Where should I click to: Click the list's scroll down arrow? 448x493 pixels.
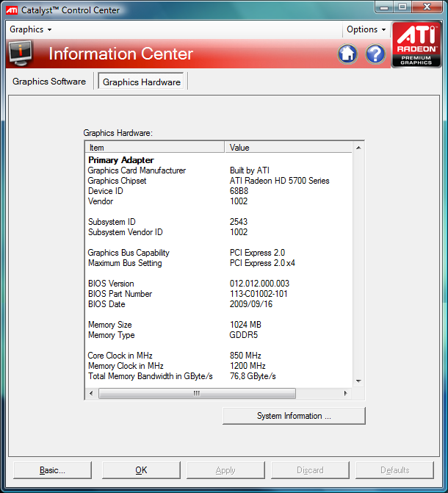(x=358, y=381)
